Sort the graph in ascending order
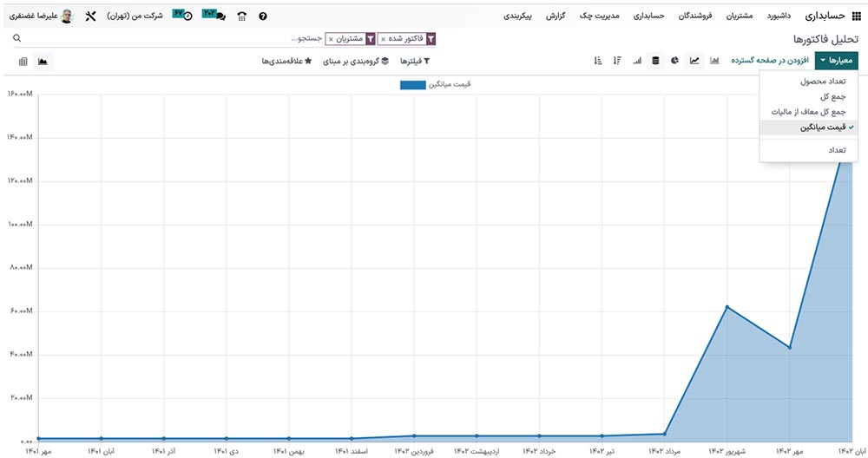 coord(597,61)
